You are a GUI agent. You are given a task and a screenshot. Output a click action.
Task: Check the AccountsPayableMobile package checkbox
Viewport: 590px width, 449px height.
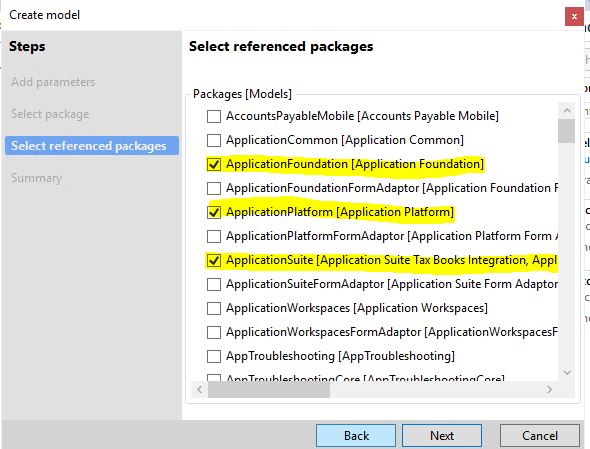coord(214,116)
